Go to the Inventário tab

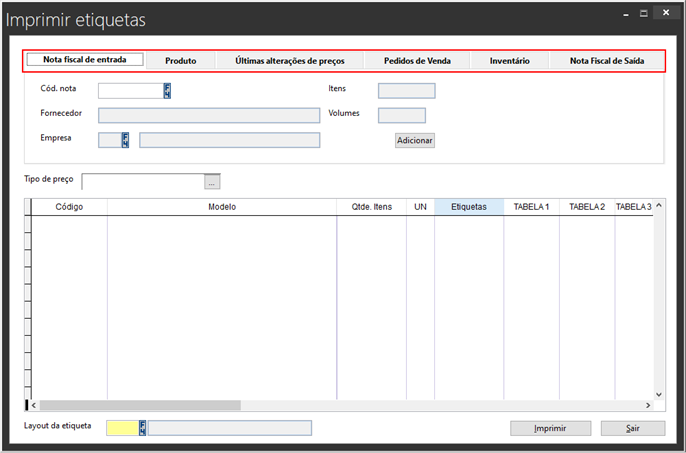[x=509, y=61]
